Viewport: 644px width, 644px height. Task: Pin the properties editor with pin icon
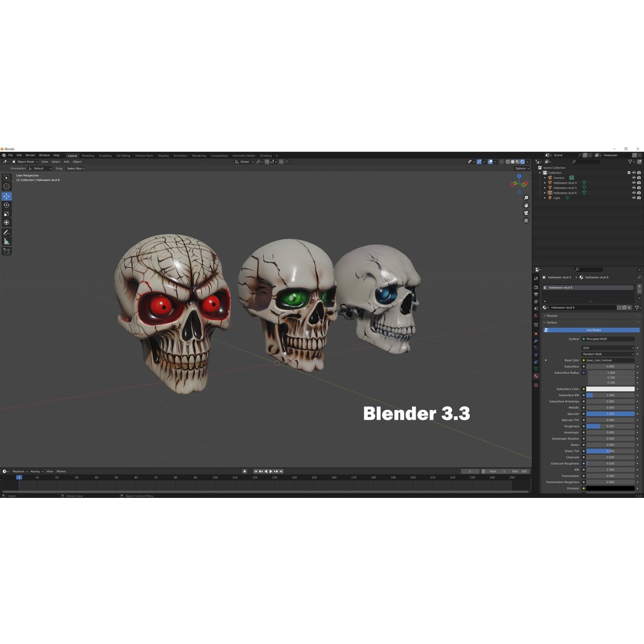click(x=639, y=277)
